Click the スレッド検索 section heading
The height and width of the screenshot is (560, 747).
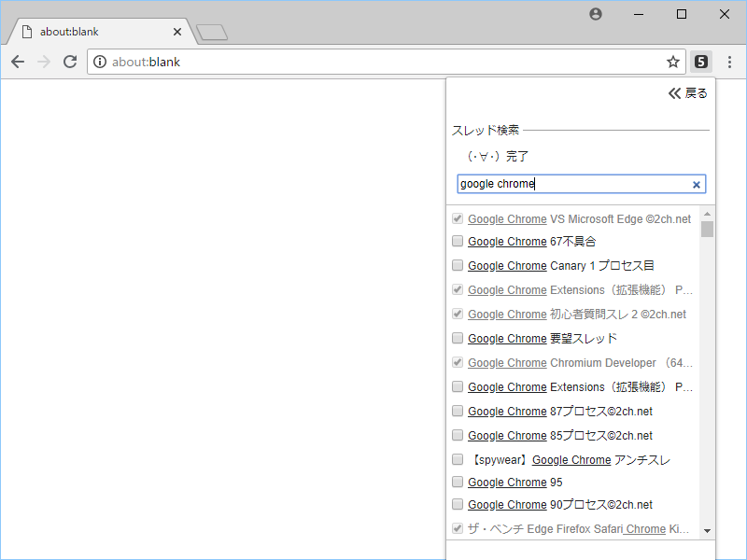pyautogui.click(x=485, y=130)
